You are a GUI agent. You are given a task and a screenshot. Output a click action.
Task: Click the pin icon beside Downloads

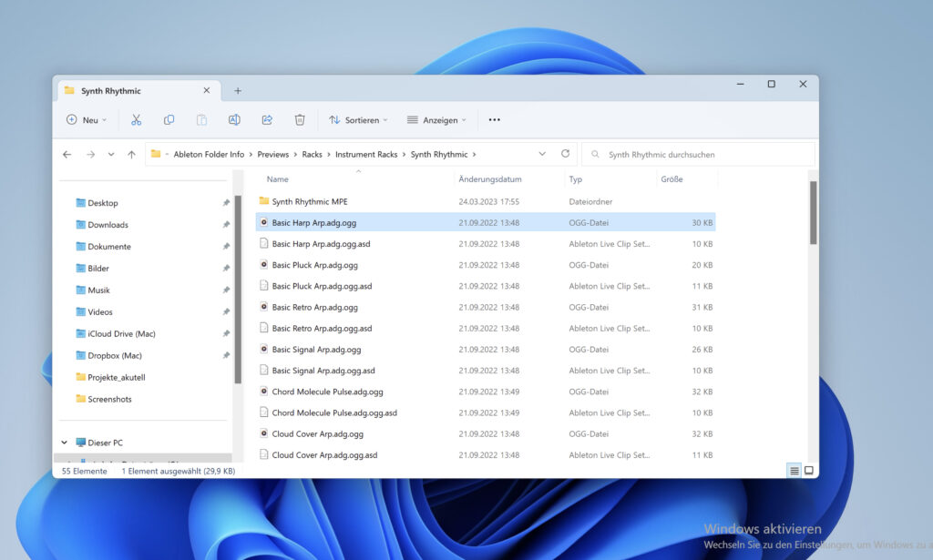click(x=226, y=225)
